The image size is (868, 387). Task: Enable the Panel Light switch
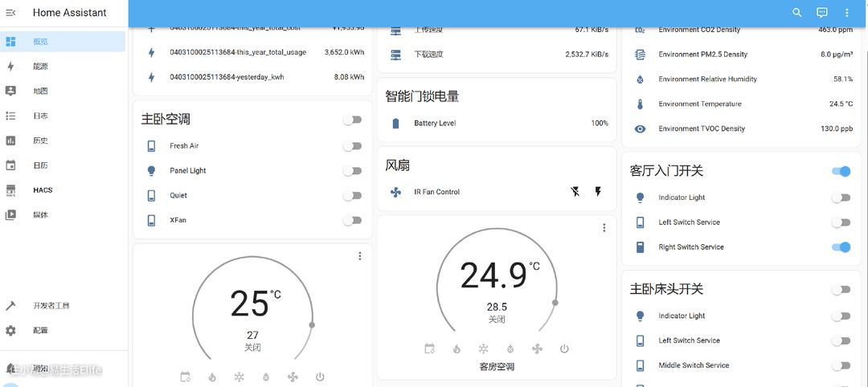click(351, 171)
